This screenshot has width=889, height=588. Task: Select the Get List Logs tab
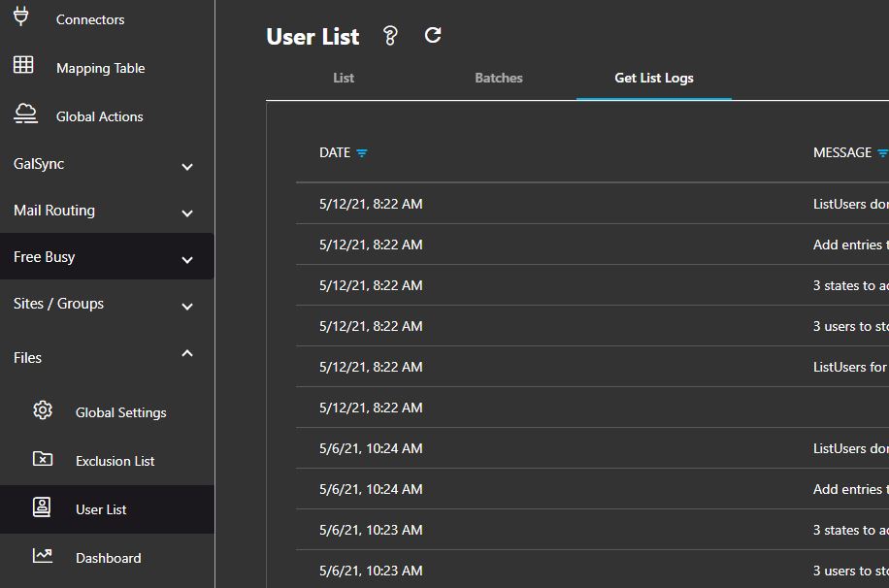[x=654, y=78]
